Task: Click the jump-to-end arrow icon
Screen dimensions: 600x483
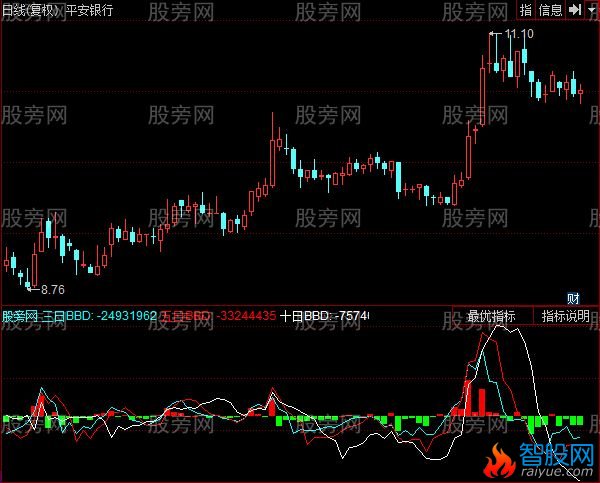Action: click(x=575, y=10)
